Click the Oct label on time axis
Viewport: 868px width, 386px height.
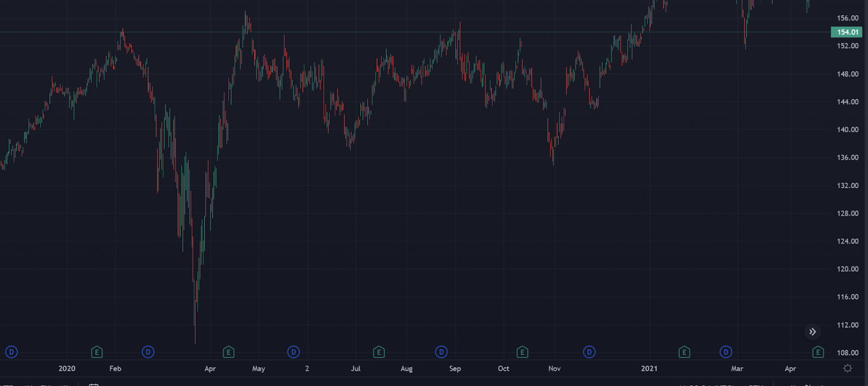tap(503, 369)
